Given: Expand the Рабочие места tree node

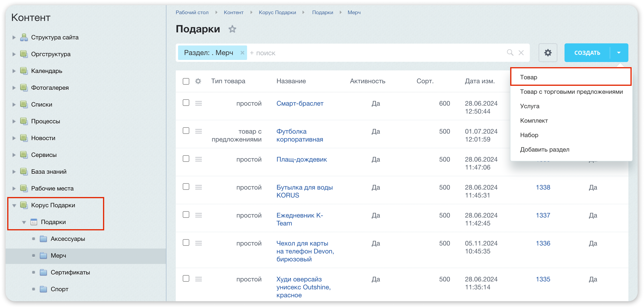Looking at the screenshot, I should point(14,189).
